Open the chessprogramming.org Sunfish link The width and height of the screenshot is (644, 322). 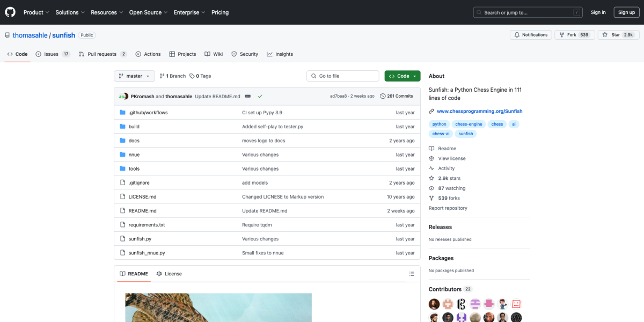coord(479,111)
